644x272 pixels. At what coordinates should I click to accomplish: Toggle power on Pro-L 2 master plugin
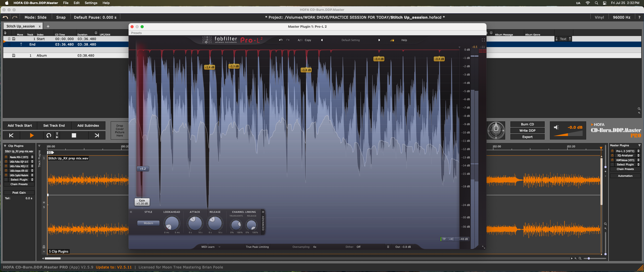(x=612, y=151)
